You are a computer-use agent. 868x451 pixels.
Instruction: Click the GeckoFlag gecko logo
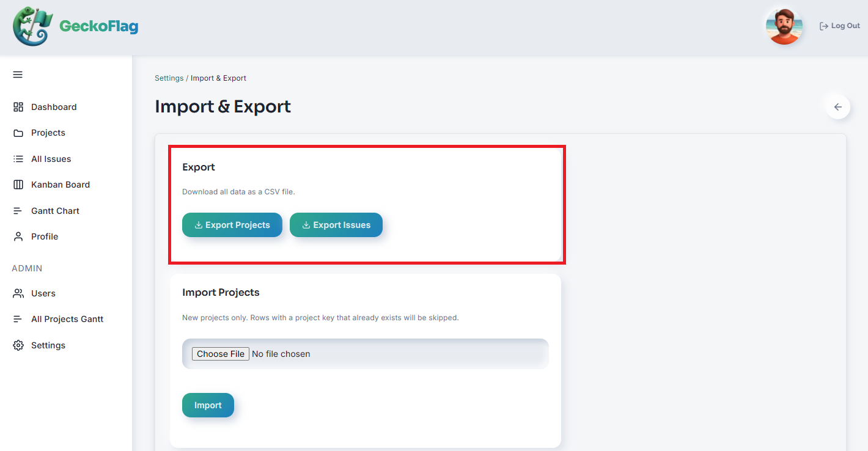33,26
